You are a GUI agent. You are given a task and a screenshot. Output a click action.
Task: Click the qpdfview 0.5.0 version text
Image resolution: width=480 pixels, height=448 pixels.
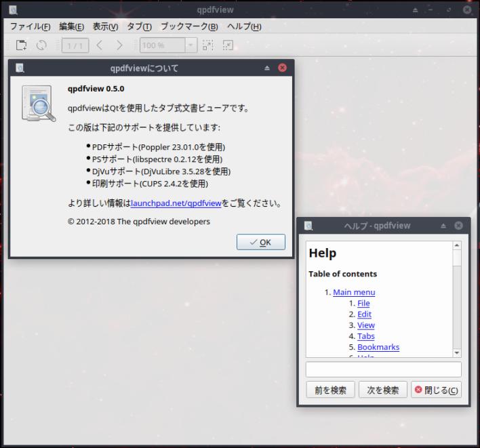pos(96,89)
